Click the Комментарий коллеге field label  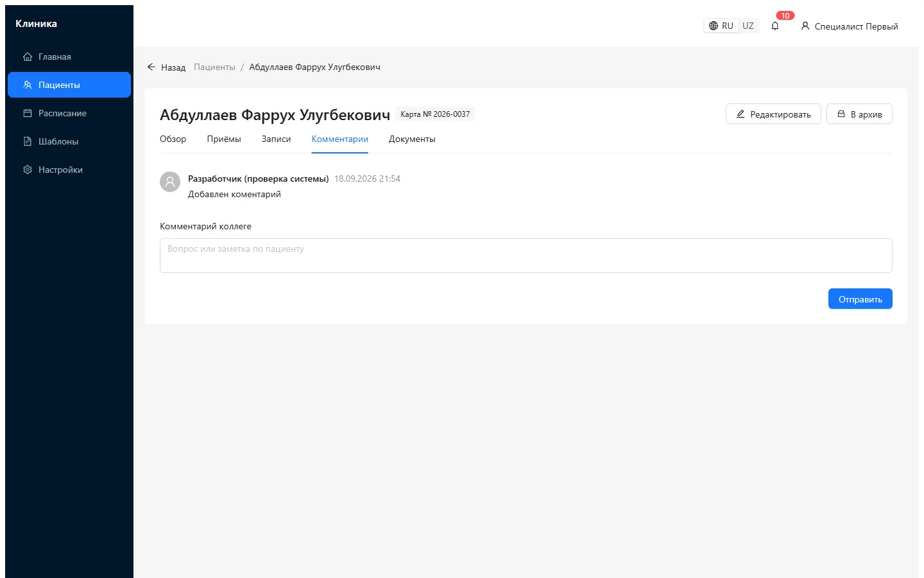click(x=205, y=226)
